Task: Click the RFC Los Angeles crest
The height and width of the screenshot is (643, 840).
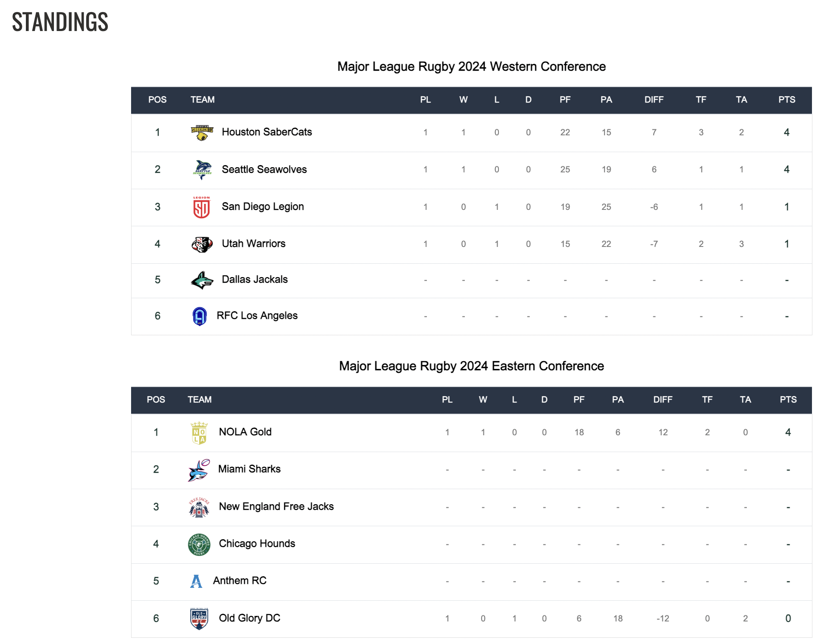Action: point(199,316)
